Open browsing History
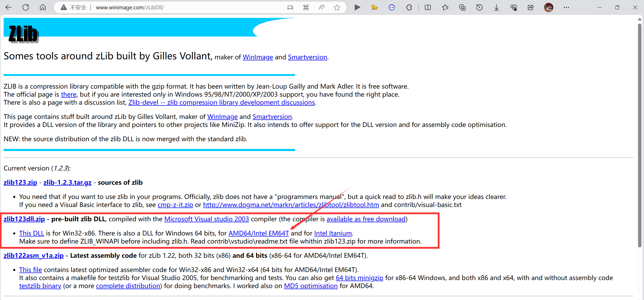This screenshot has width=644, height=300. pyautogui.click(x=479, y=8)
